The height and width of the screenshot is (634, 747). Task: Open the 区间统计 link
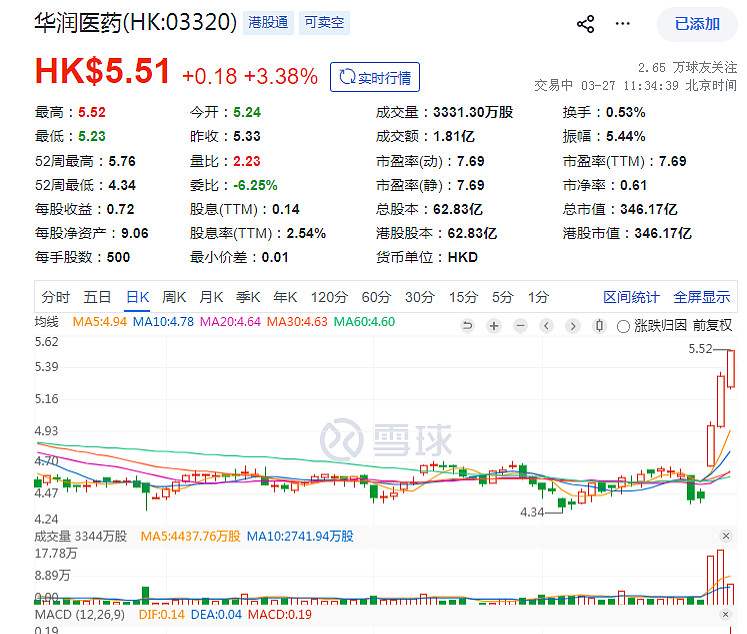pos(631,297)
